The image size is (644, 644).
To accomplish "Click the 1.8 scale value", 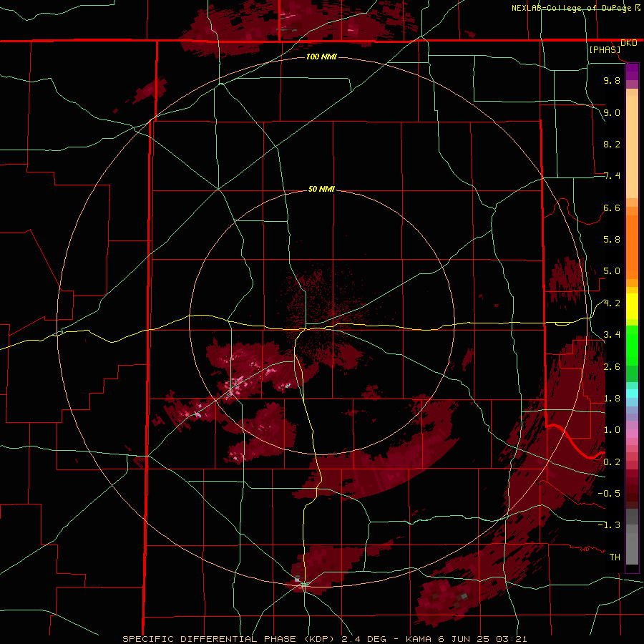I will click(612, 399).
